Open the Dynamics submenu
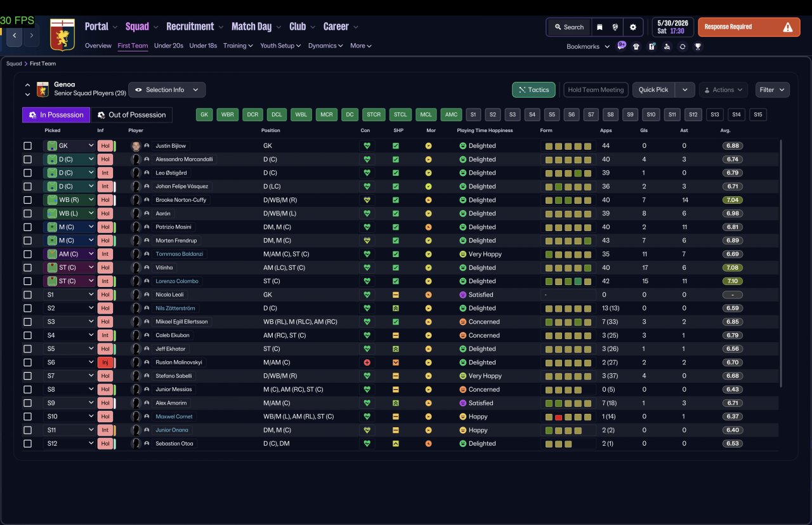 (325, 46)
